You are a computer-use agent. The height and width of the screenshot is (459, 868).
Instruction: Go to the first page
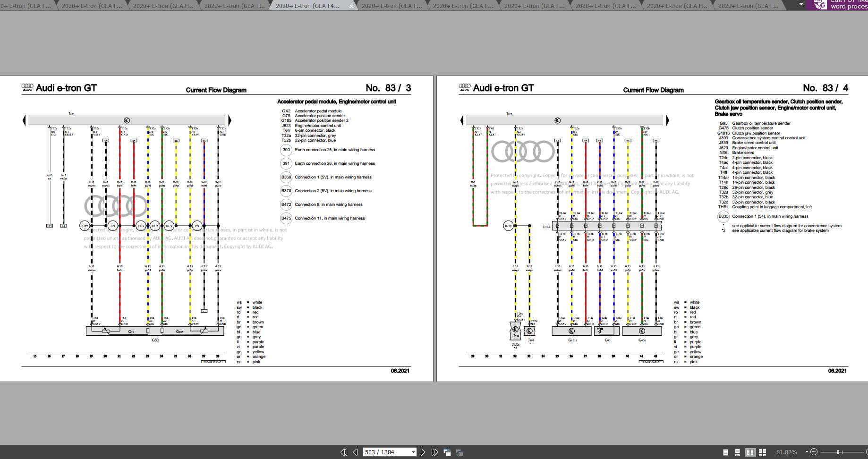pos(344,452)
